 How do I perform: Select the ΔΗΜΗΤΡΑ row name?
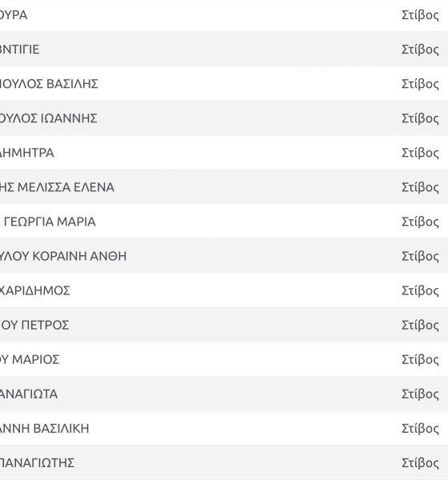point(27,153)
